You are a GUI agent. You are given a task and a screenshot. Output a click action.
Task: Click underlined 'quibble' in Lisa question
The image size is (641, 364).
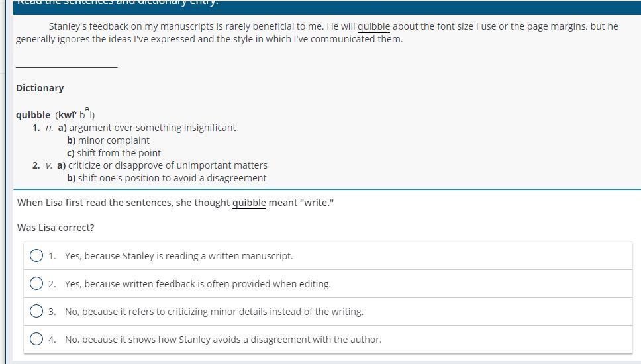point(249,203)
